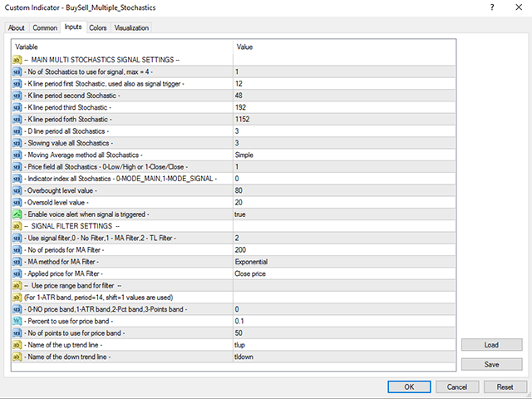Edit price band percent value 0.1
The image size is (532, 399).
pos(344,322)
